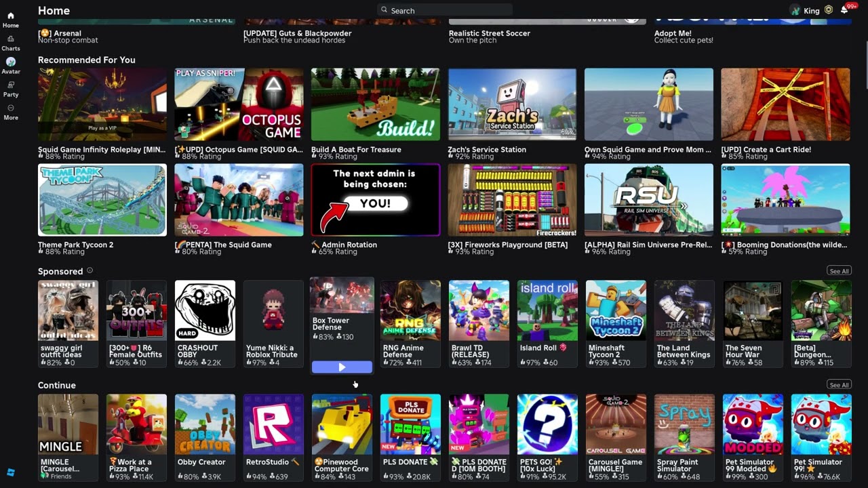Viewport: 868px width, 488px height.
Task: Click the Continue section heading
Action: click(57, 385)
